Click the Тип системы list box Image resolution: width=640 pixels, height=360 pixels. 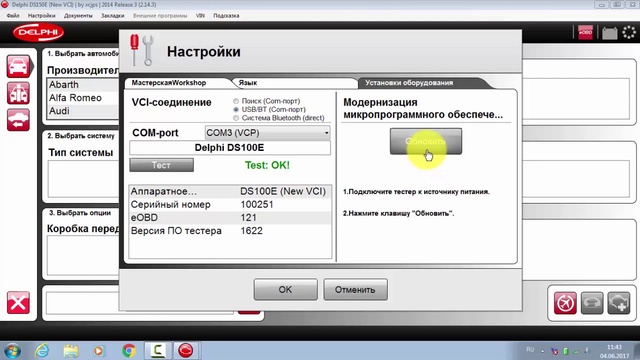(x=83, y=179)
